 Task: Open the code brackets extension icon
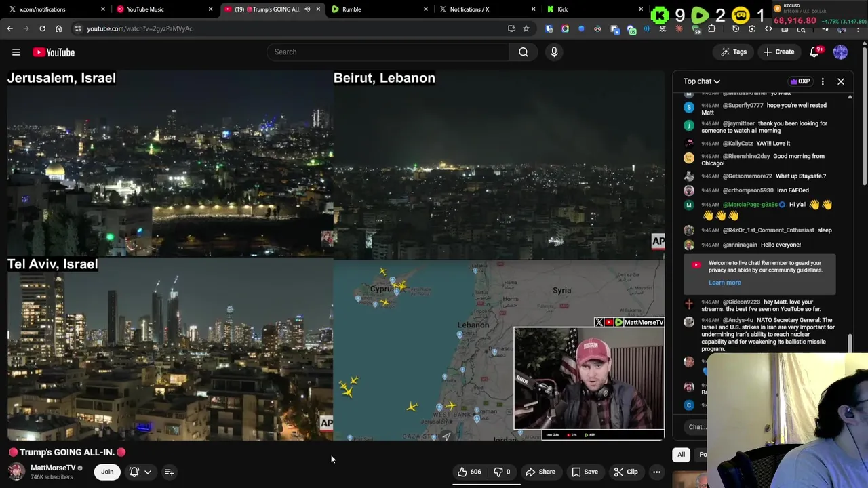pyautogui.click(x=768, y=28)
